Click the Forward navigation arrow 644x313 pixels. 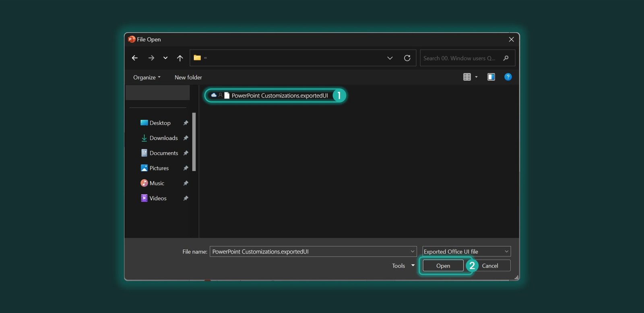tap(151, 58)
